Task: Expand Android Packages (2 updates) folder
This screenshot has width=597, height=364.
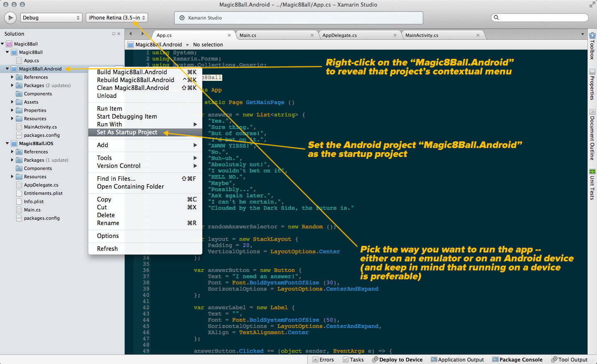Action: (x=12, y=85)
